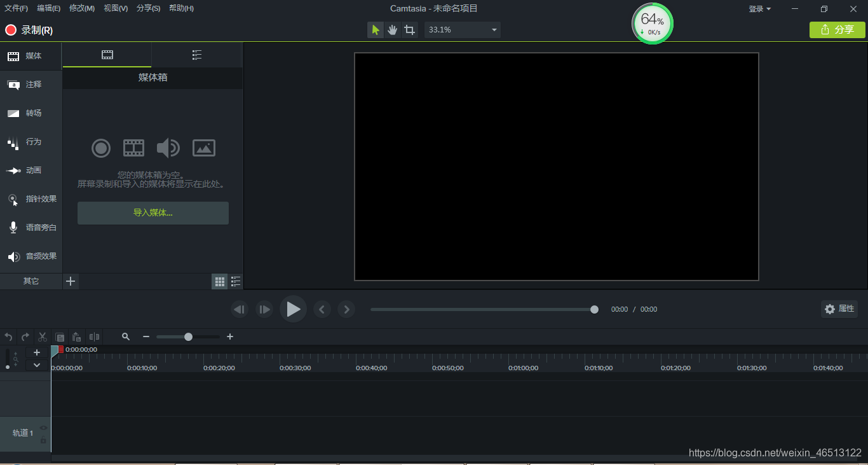
Task: Select the crop tool
Action: (410, 30)
